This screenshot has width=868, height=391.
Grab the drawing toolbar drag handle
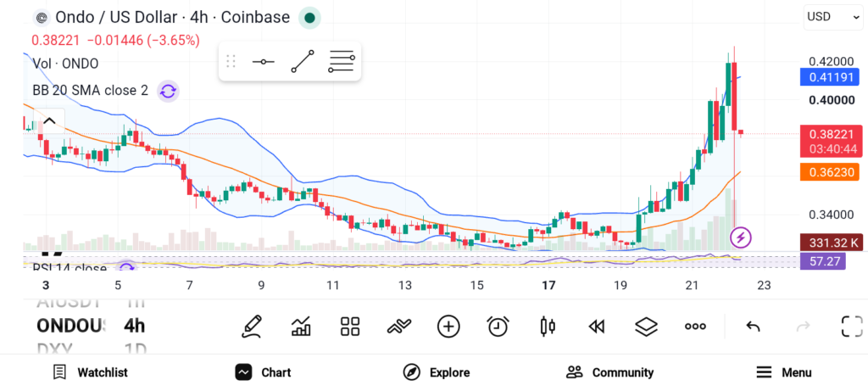(x=231, y=61)
